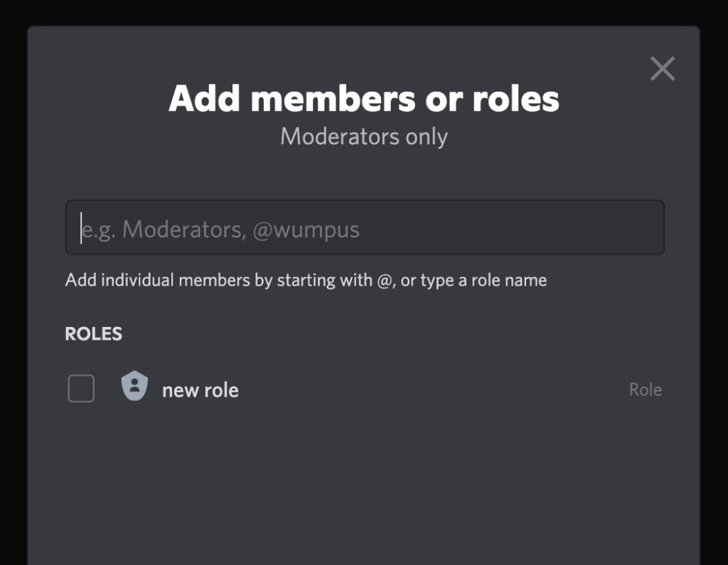The image size is (728, 565).
Task: Click the ROLES section header
Action: pyautogui.click(x=93, y=333)
